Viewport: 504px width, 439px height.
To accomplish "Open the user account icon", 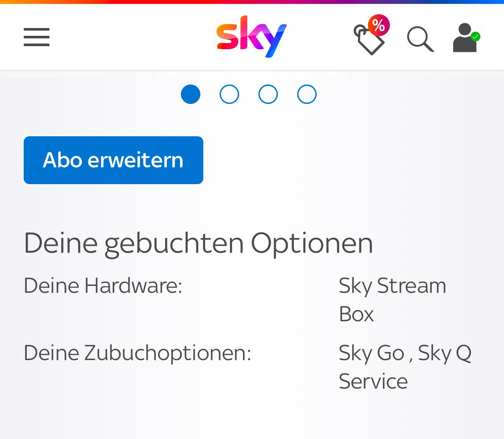I will 465,38.
